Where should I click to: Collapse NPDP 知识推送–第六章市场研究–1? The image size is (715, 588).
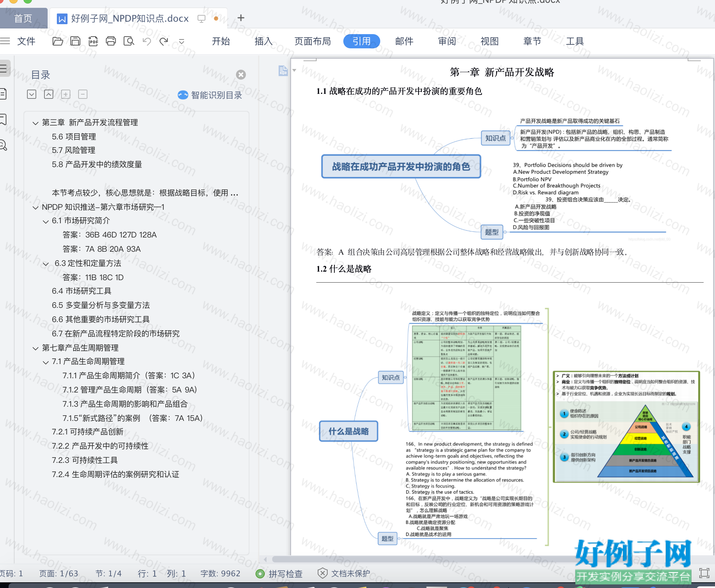click(35, 208)
